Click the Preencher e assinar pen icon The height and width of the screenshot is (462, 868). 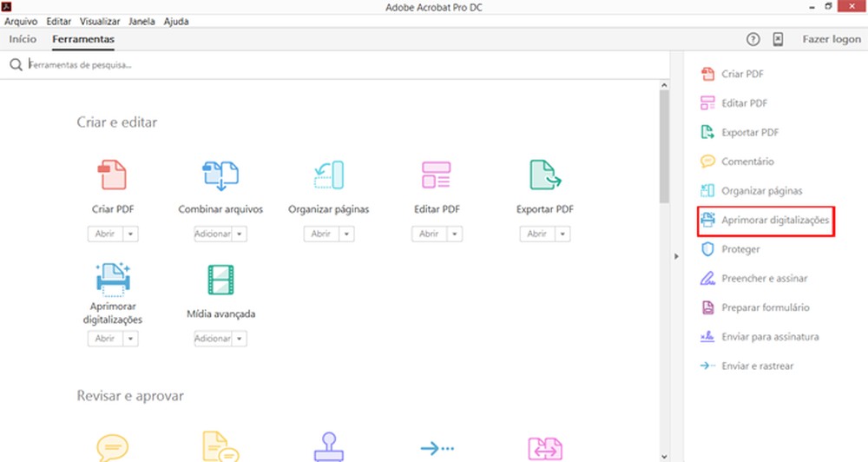click(x=707, y=278)
